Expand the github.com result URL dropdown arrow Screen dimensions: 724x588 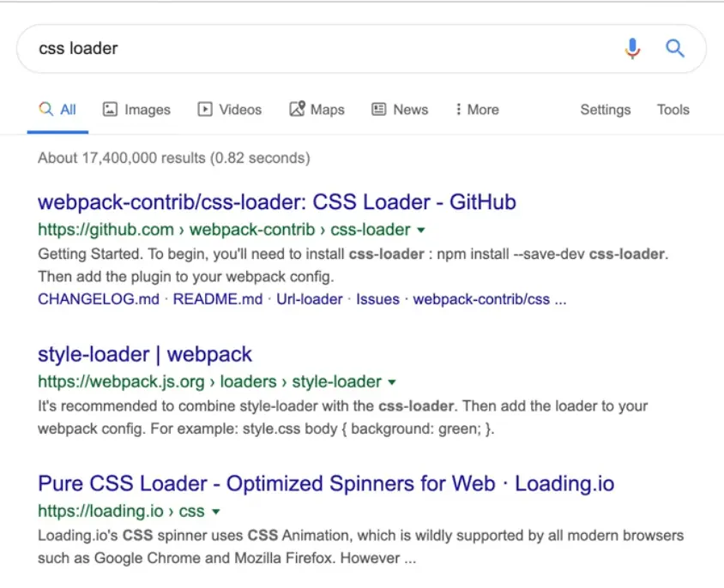point(421,231)
